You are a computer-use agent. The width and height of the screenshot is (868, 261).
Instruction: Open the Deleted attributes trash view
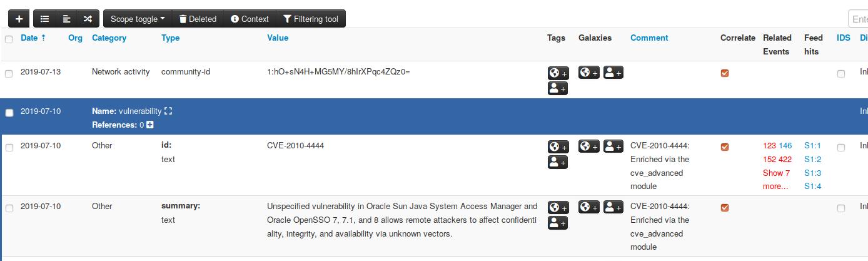tap(198, 19)
